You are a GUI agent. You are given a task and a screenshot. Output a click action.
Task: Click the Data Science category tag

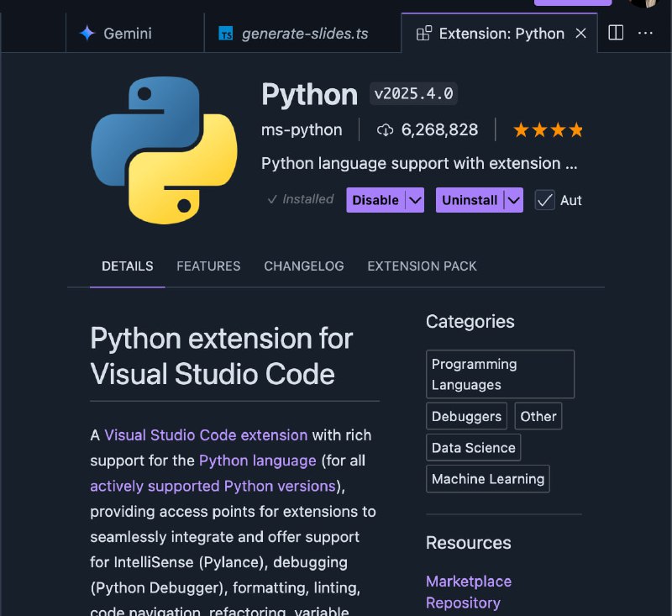coord(473,448)
